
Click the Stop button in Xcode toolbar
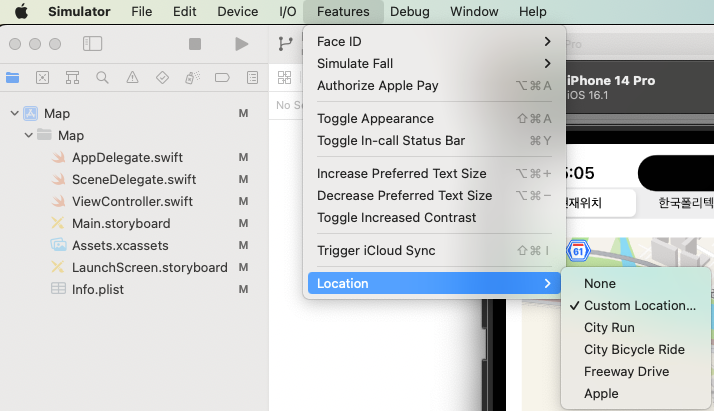pyautogui.click(x=195, y=44)
